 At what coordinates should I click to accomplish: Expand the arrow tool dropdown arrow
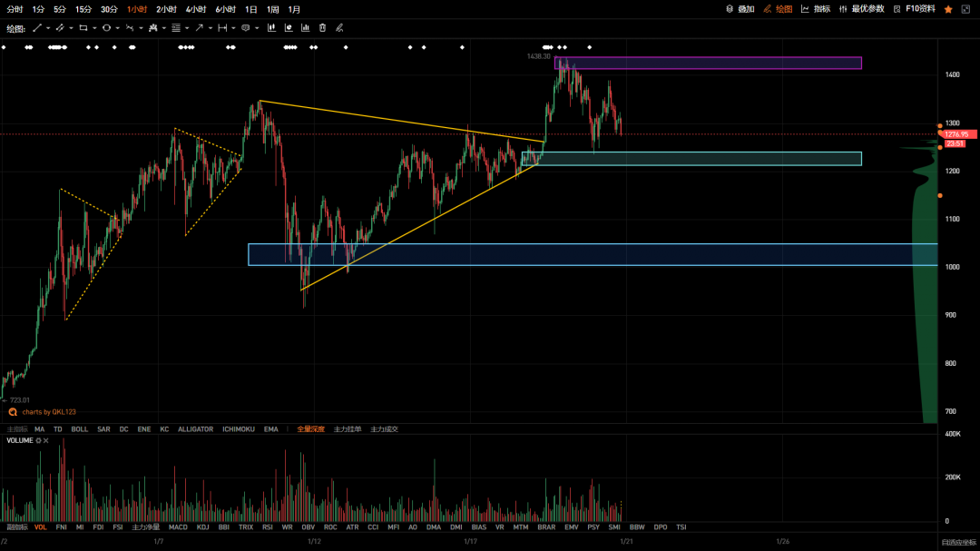point(210,28)
